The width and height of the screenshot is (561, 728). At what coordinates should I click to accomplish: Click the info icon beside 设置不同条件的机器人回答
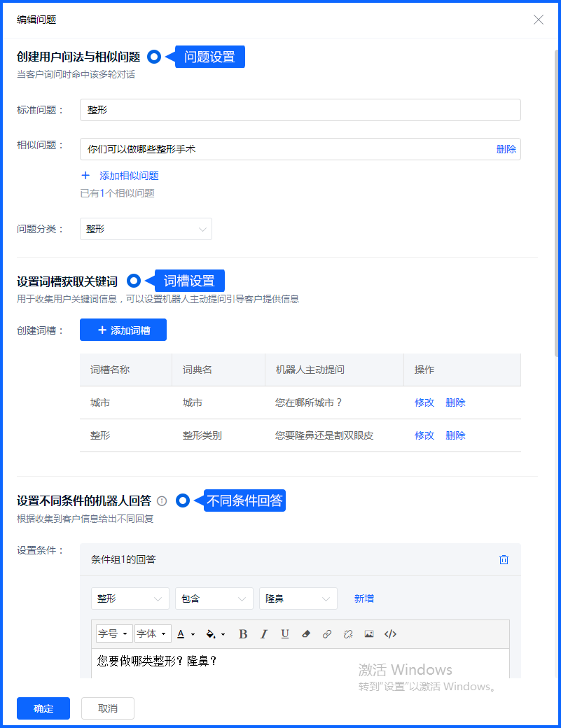click(162, 501)
